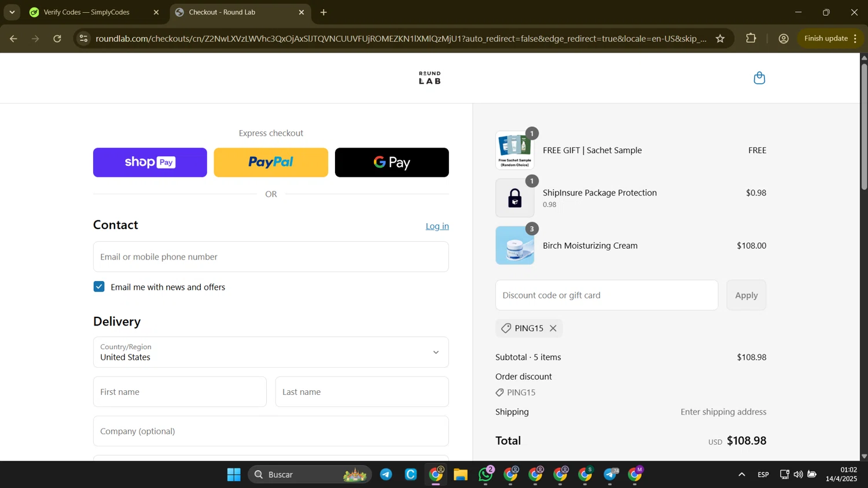Open the network display tray icon
This screenshot has height=488, width=868.
tap(784, 475)
